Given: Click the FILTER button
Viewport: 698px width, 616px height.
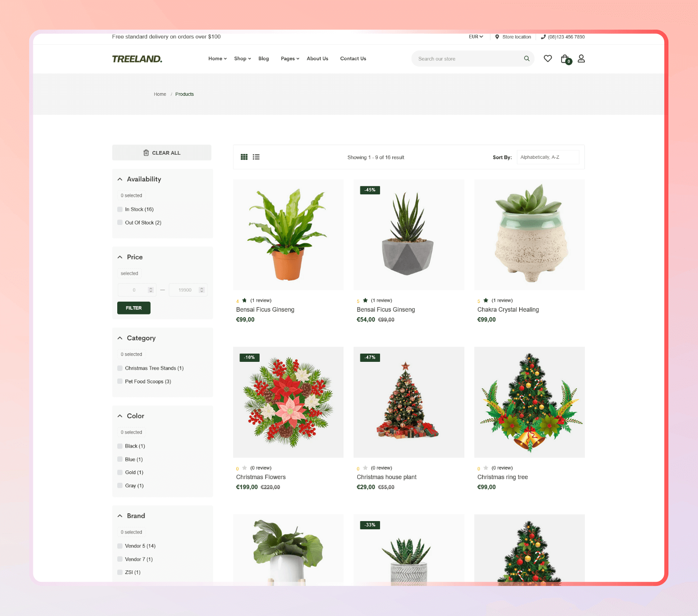Looking at the screenshot, I should click(x=134, y=308).
